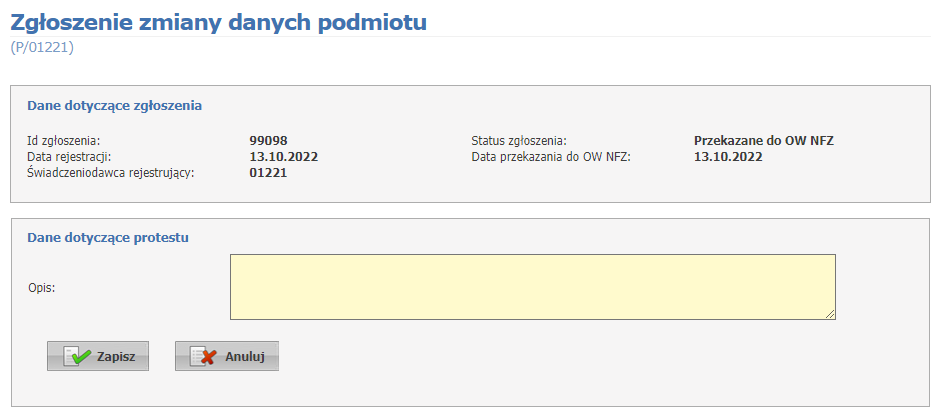Save the protest with Zapisz button

98,356
